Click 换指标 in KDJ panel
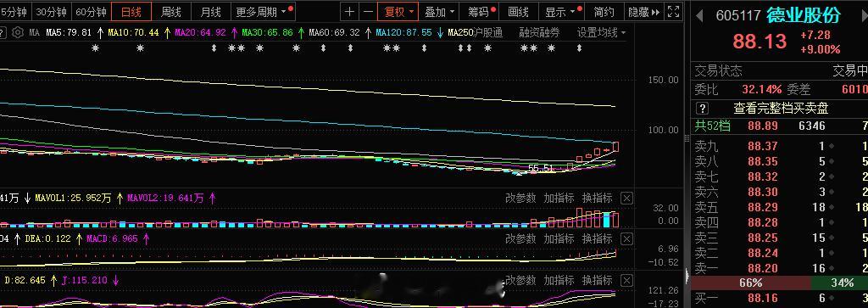 (598, 280)
